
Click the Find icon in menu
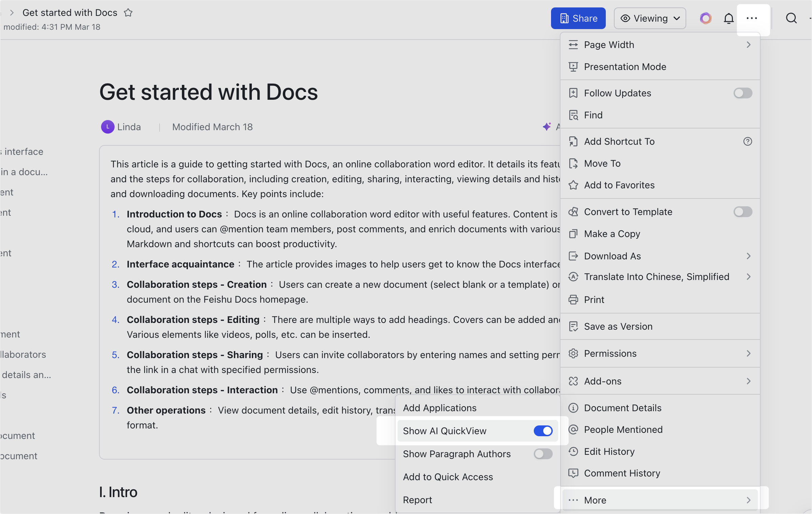[x=573, y=115]
